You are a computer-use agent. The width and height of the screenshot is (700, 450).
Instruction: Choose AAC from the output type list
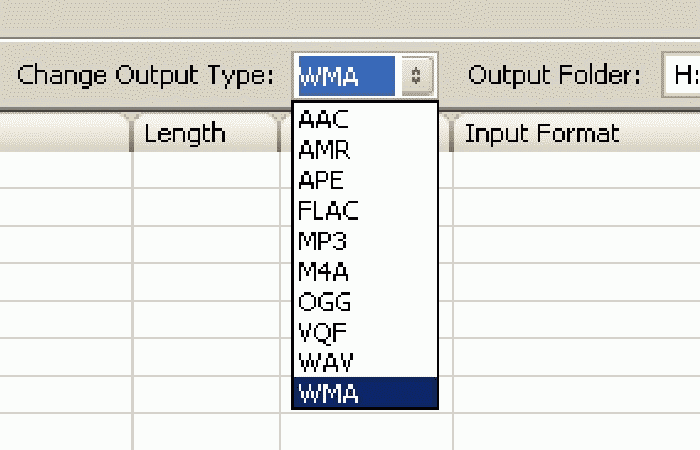364,120
